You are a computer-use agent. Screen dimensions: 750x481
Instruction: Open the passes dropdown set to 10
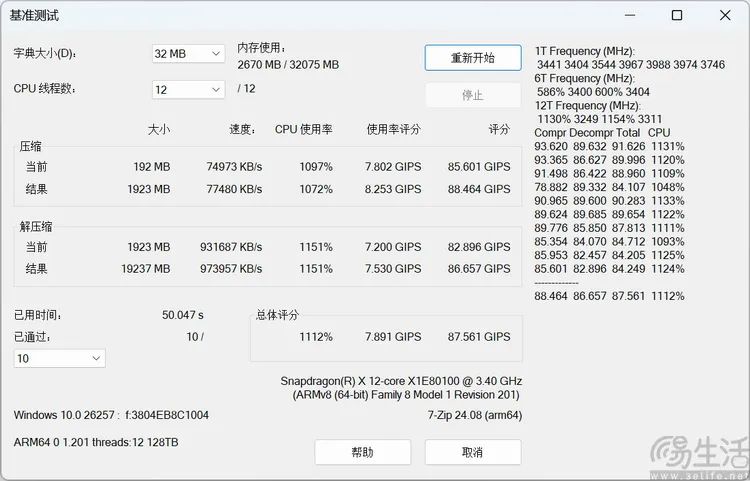tap(59, 358)
